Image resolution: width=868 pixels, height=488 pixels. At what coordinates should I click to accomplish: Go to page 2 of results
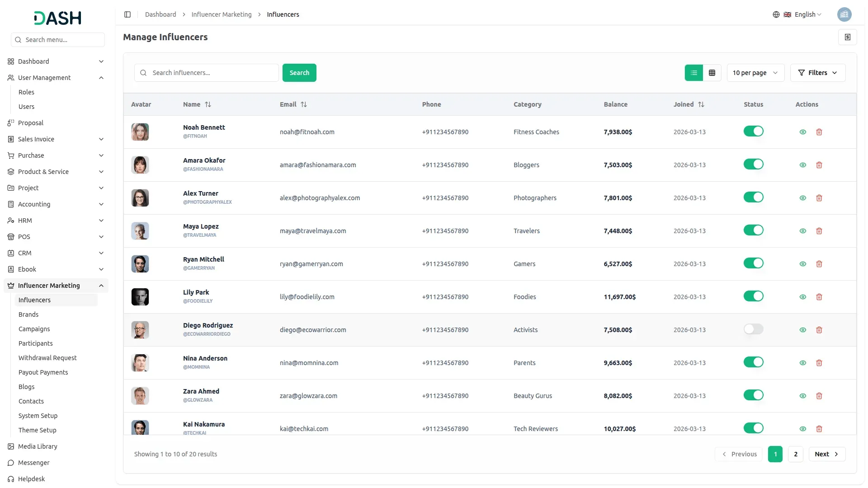(795, 454)
